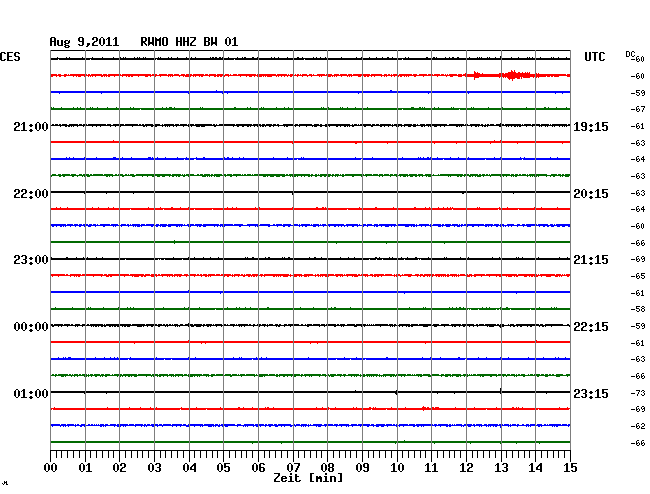
Task: Select the 22:00 local time label
Action: pyautogui.click(x=31, y=194)
